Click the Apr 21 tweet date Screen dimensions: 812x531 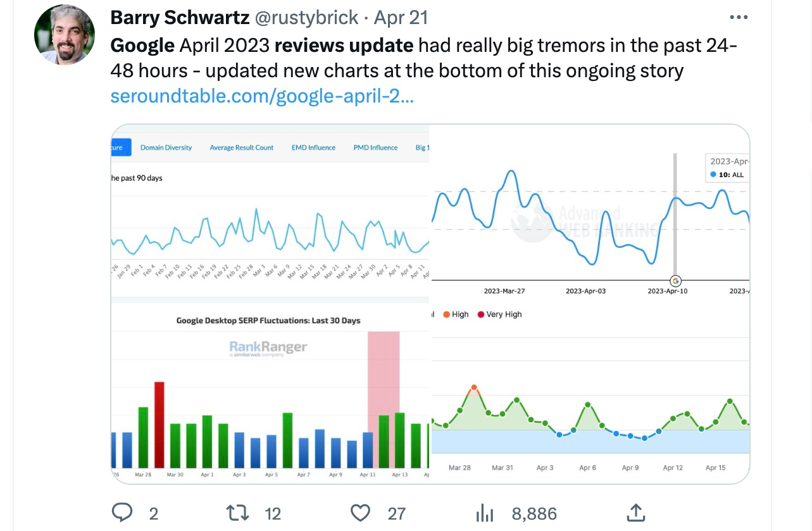coord(401,18)
